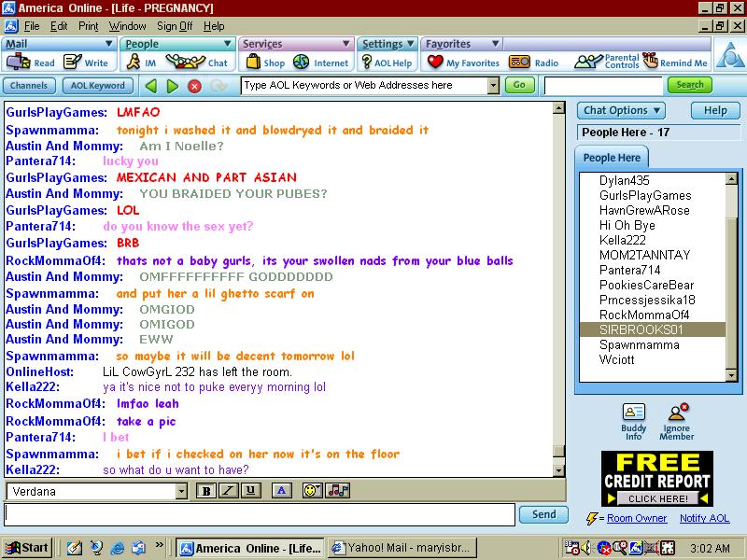Select the People Here tab
The width and height of the screenshot is (747, 560).
612,158
